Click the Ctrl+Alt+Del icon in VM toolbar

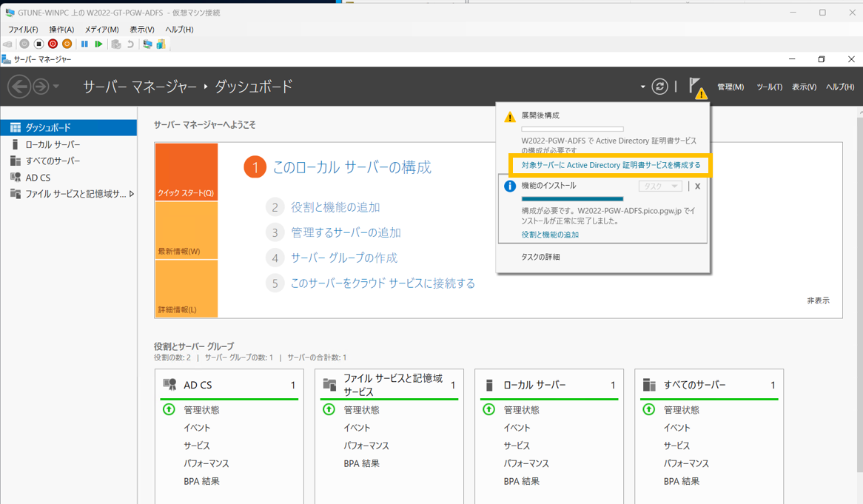click(x=7, y=44)
